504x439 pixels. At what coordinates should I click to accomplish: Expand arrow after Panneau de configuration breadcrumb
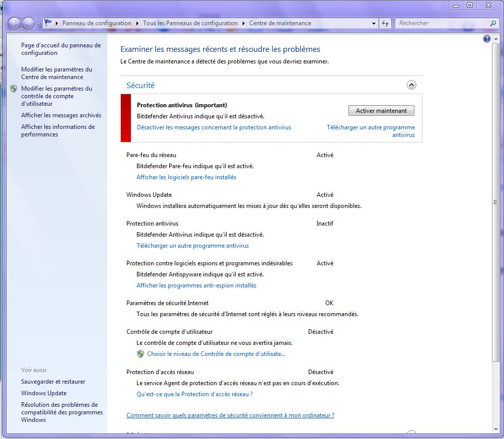click(x=137, y=23)
